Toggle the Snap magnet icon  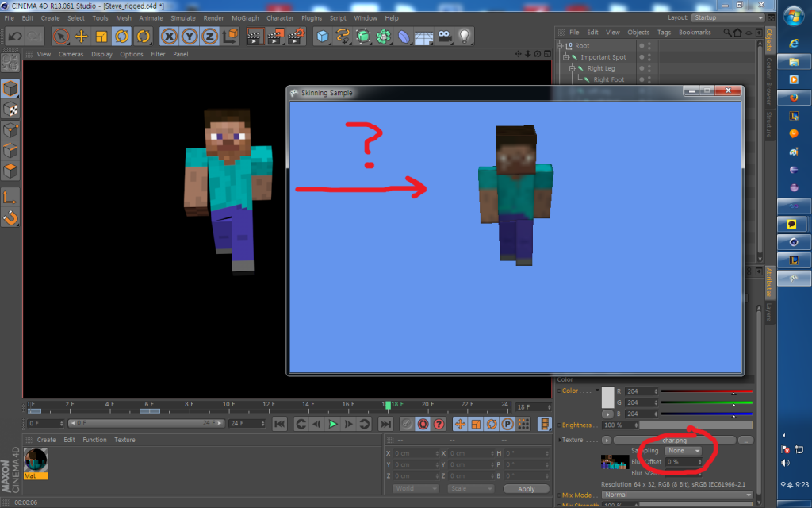click(10, 218)
